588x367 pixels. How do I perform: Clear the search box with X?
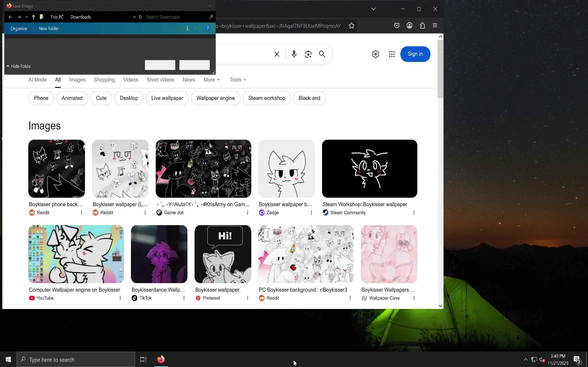(277, 54)
